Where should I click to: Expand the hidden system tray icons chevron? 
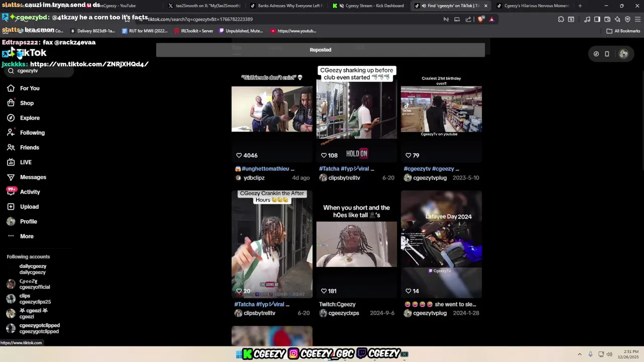click(x=579, y=354)
